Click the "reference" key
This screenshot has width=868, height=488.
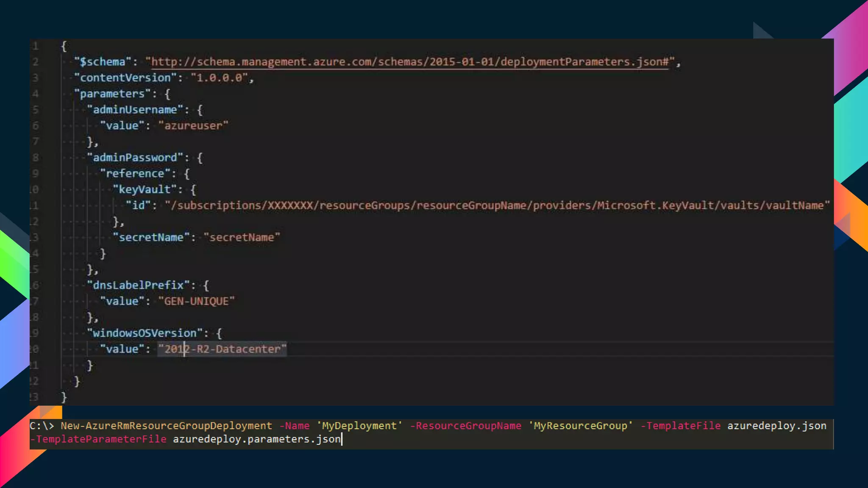(135, 174)
